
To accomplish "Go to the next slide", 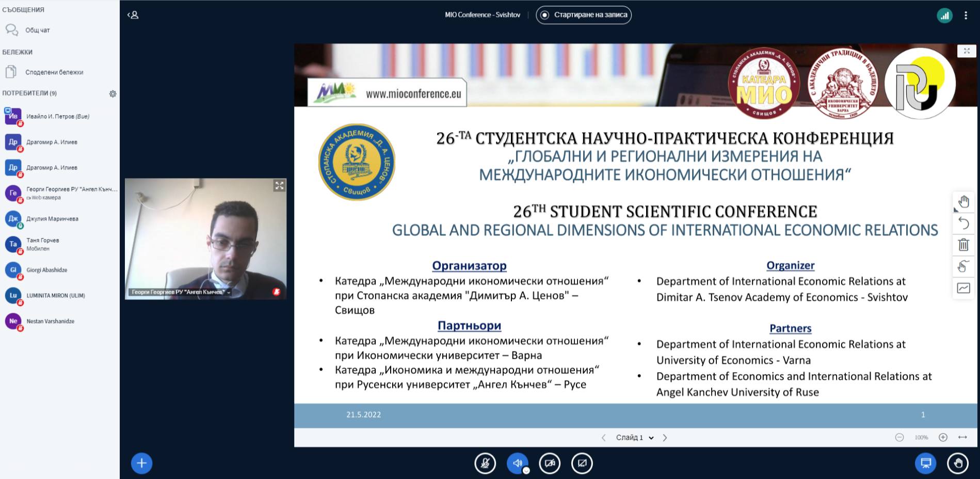I will click(x=665, y=438).
